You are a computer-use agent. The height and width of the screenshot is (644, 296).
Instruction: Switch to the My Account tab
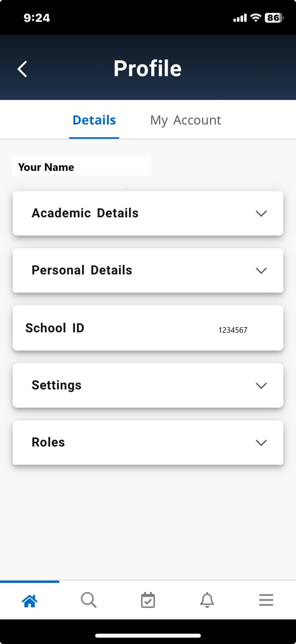coord(185,121)
